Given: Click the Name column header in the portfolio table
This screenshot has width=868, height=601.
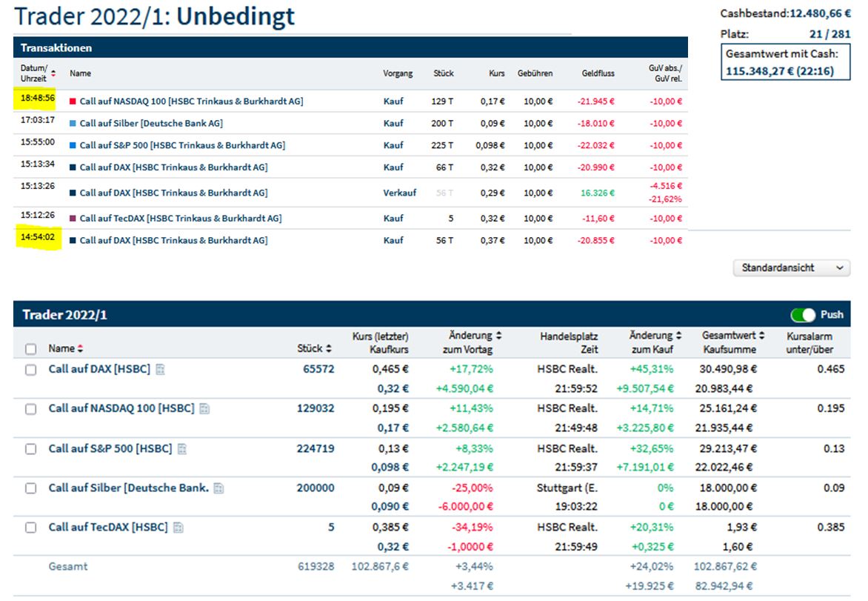Looking at the screenshot, I should [61, 348].
